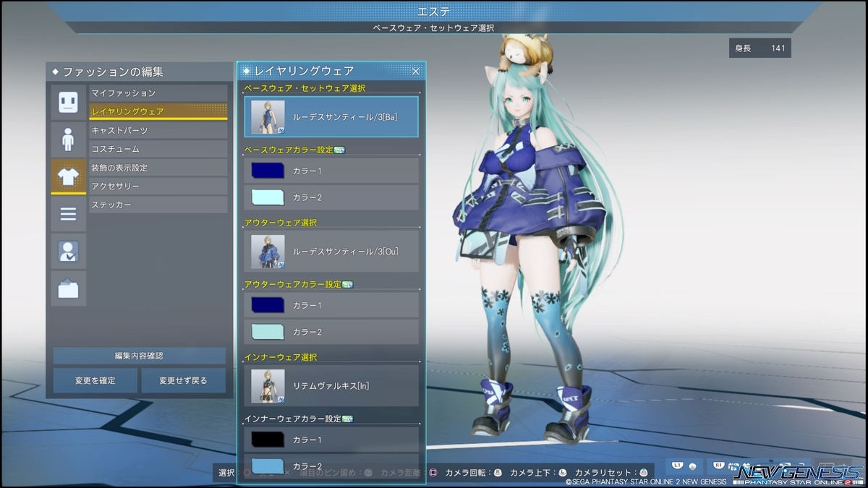Click the ベースウェア・セットウェア選択 subtitle bar
Screen dimensions: 868x488
pyautogui.click(x=434, y=27)
